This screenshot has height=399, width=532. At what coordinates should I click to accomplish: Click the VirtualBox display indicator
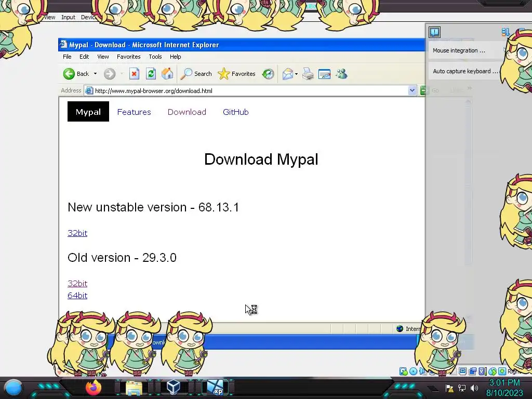pos(462,371)
